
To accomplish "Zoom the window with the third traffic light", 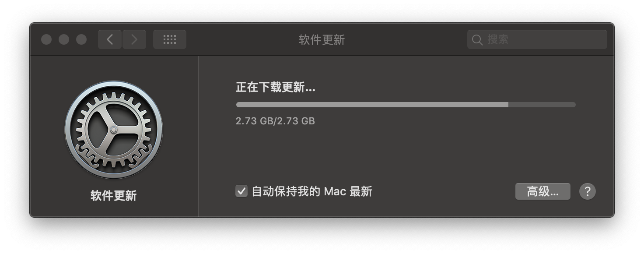I will click(81, 39).
